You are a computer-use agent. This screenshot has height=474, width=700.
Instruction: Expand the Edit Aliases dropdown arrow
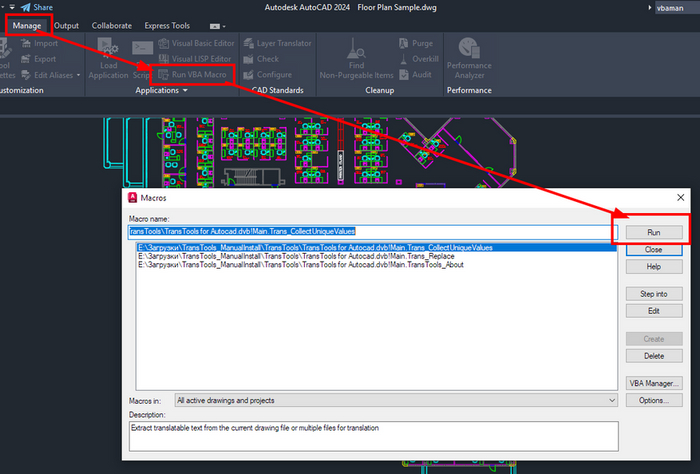click(x=79, y=75)
